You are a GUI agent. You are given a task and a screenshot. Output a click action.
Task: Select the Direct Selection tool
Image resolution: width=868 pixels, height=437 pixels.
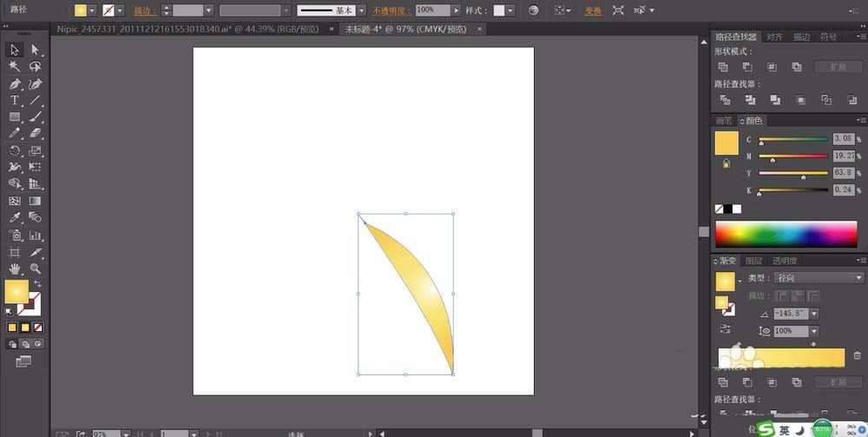coord(36,50)
